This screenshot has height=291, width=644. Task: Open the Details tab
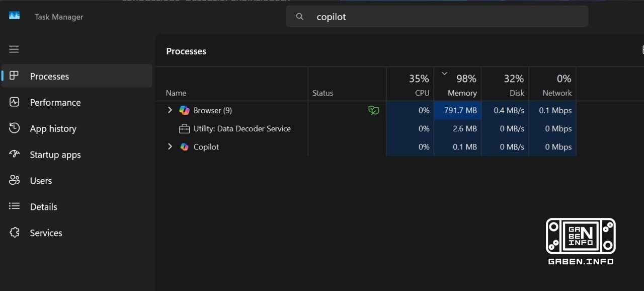(77, 207)
